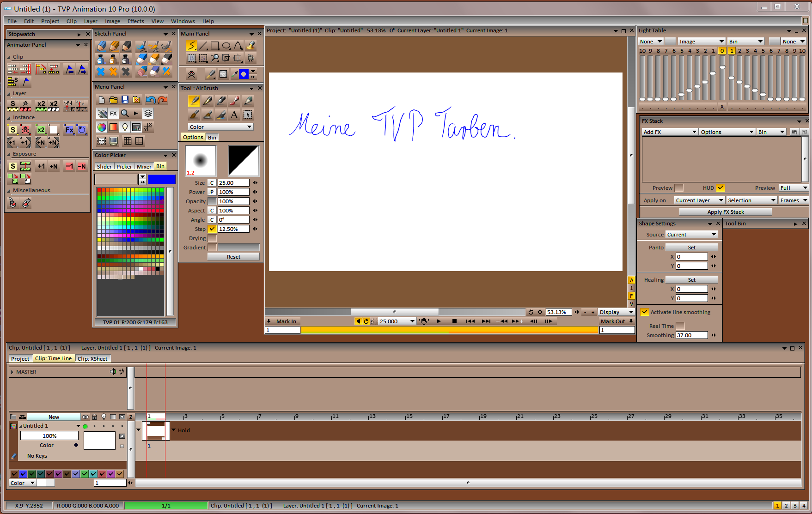
Task: Select the spline curve tool
Action: pos(238,45)
